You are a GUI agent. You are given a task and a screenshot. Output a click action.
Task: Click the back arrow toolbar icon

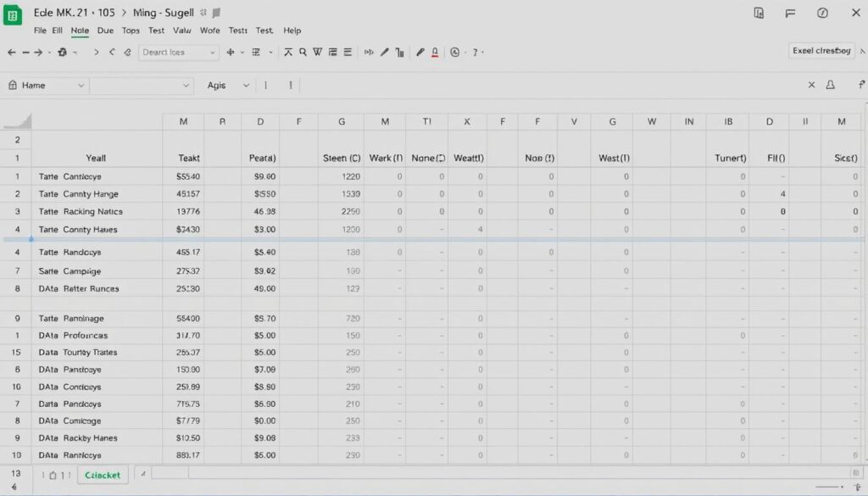click(x=12, y=53)
